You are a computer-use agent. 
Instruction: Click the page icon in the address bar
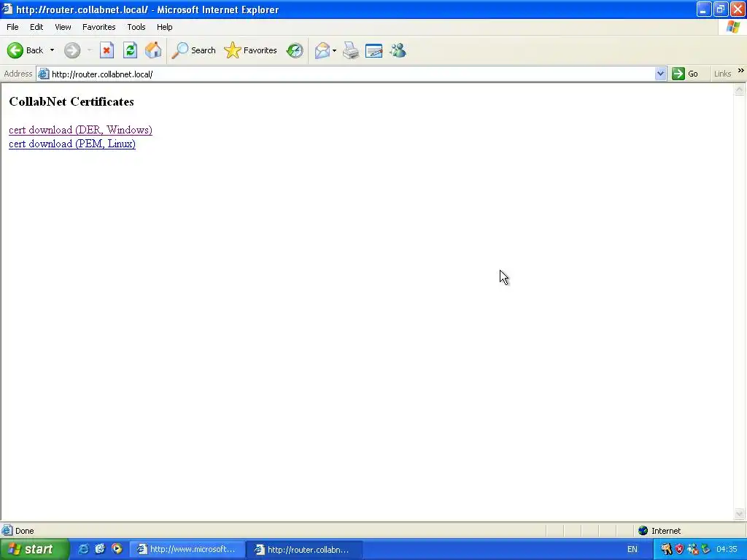click(43, 74)
